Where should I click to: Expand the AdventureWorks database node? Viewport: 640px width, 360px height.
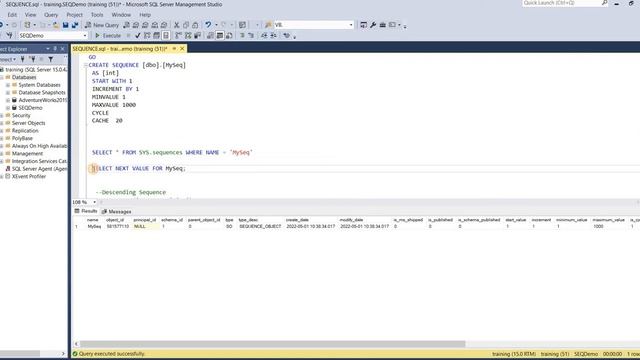(x=8, y=100)
